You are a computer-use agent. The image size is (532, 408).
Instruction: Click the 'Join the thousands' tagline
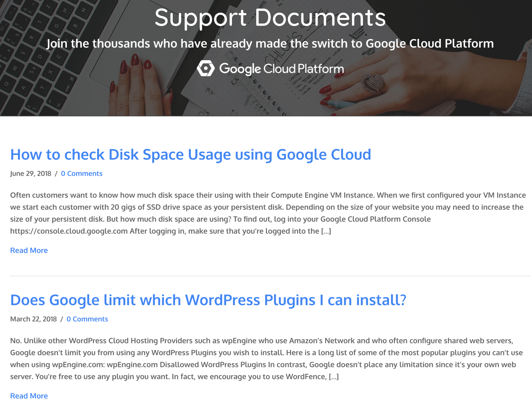click(270, 44)
